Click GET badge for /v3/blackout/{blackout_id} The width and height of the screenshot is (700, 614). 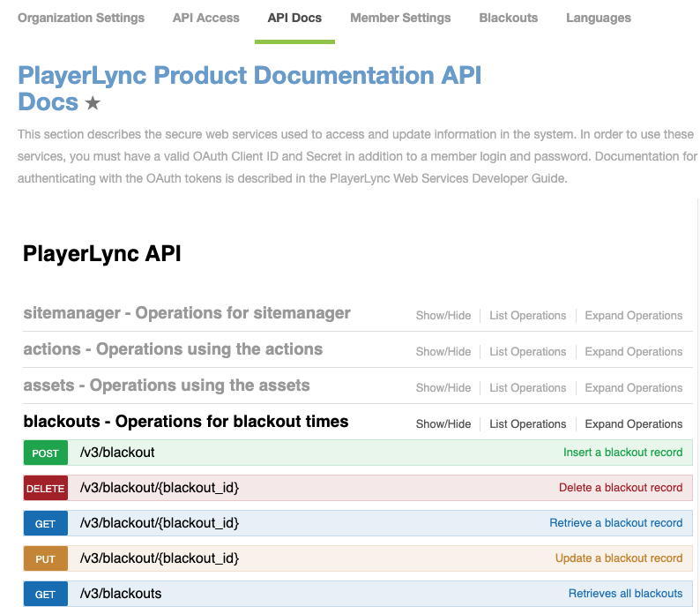[x=46, y=523]
